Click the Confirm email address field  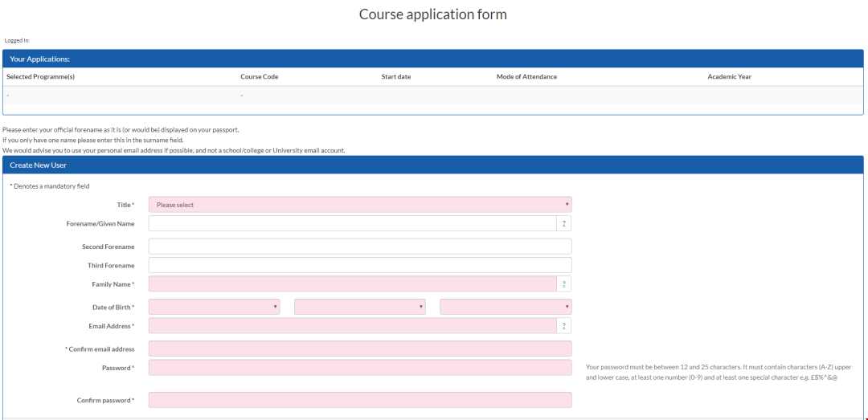360,349
